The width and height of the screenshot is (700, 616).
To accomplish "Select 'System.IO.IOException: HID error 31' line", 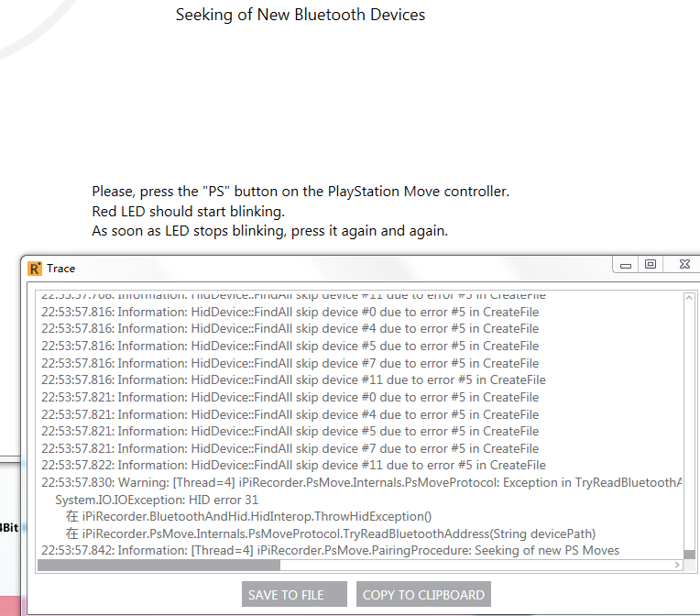I will tap(157, 500).
